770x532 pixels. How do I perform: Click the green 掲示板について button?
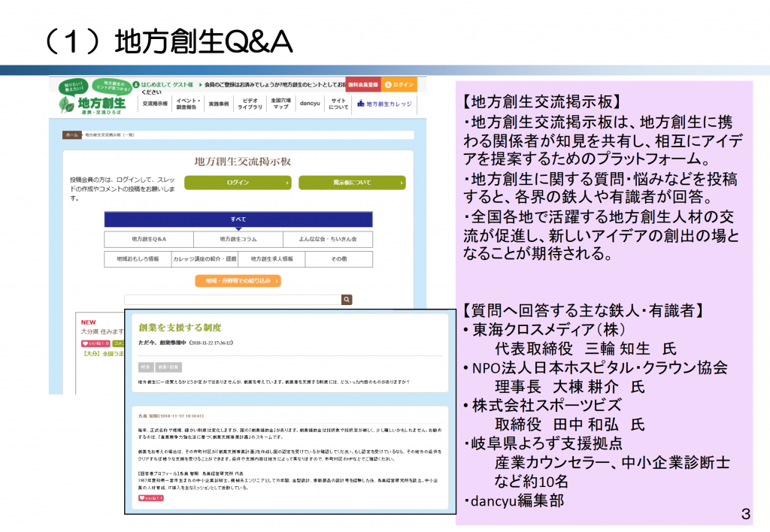coord(352,183)
